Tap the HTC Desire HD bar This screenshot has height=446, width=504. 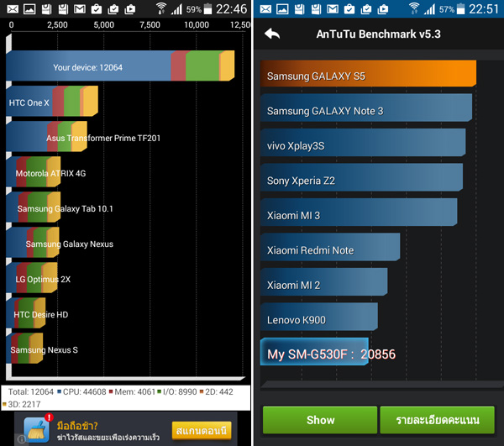tap(26, 313)
